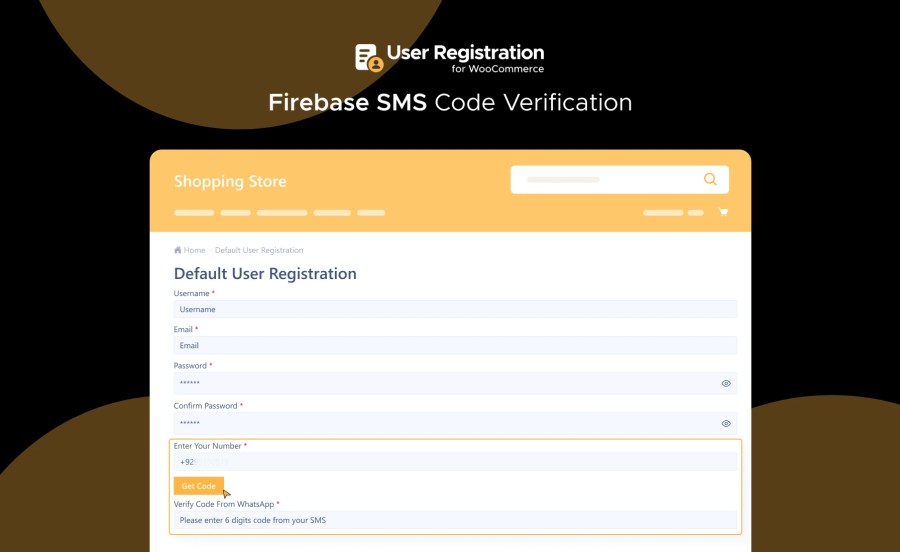Click the long placeholder bar beside cart
900x552 pixels.
coord(662,213)
